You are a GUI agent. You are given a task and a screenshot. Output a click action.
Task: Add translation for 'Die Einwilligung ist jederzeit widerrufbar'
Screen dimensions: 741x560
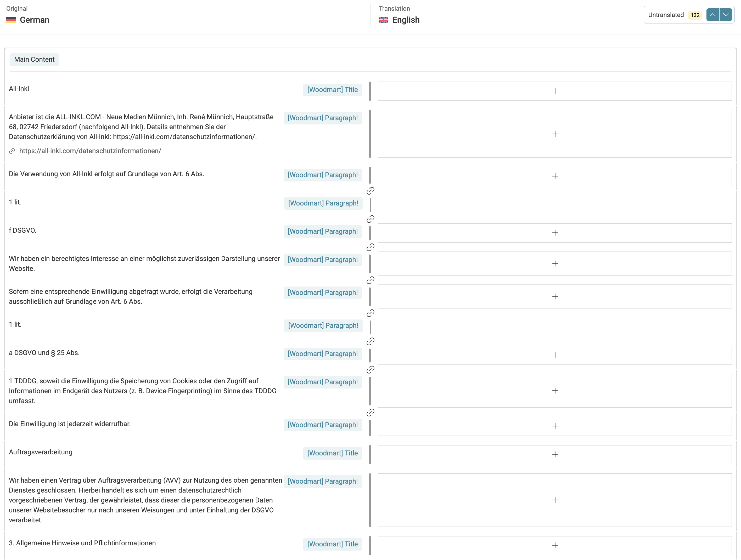554,426
